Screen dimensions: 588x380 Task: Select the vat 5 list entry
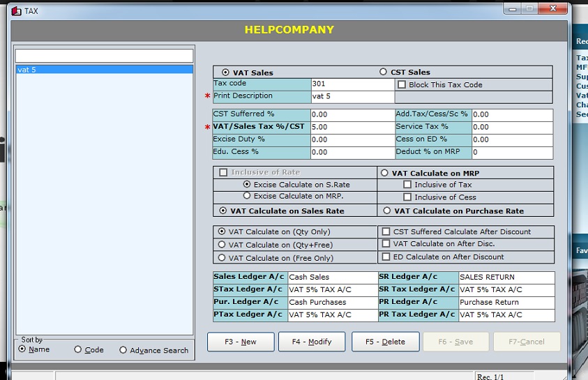pyautogui.click(x=103, y=70)
